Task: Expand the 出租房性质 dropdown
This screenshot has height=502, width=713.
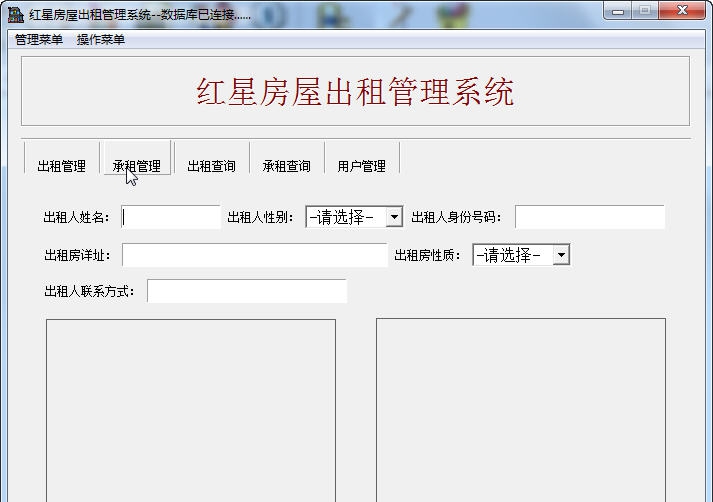Action: click(561, 255)
